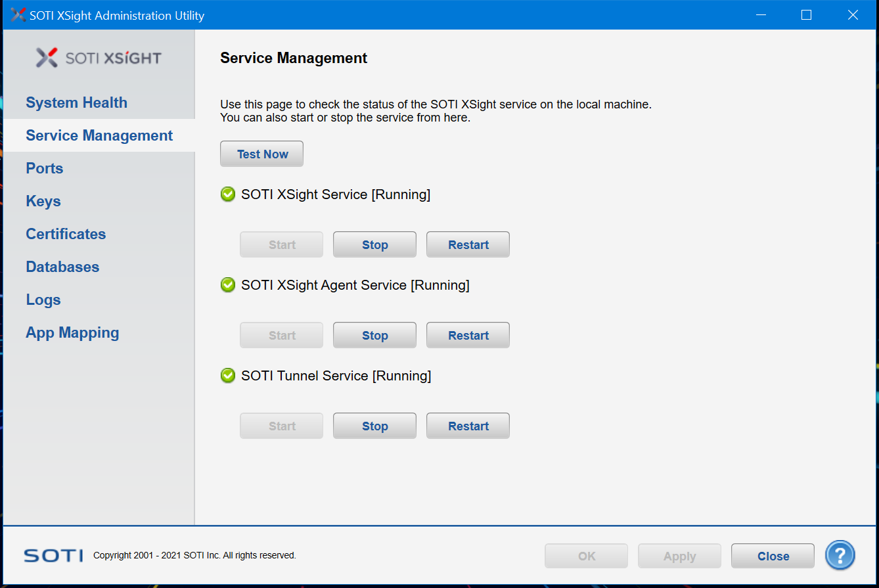Click the SOTI Tunnel Service [Running] label
Image resolution: width=879 pixels, height=588 pixels.
tap(336, 376)
